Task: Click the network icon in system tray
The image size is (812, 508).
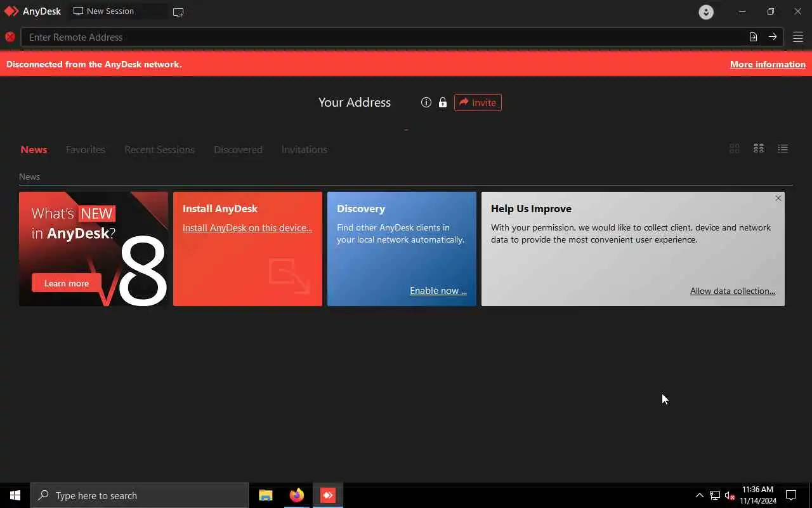Action: pos(715,495)
